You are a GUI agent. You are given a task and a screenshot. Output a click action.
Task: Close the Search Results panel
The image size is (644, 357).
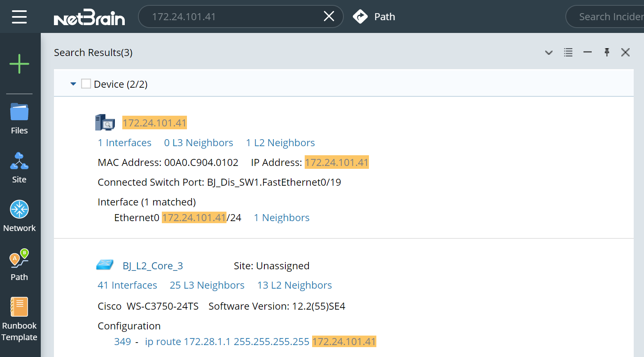point(625,52)
